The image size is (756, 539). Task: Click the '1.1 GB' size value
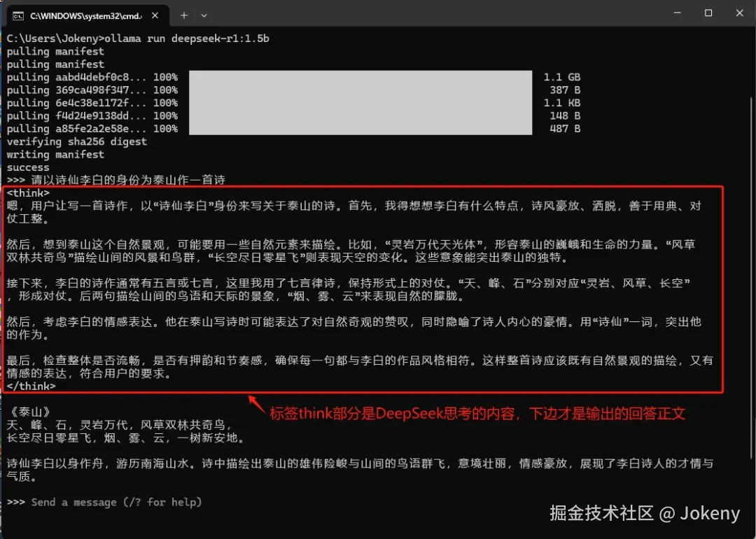(x=561, y=77)
